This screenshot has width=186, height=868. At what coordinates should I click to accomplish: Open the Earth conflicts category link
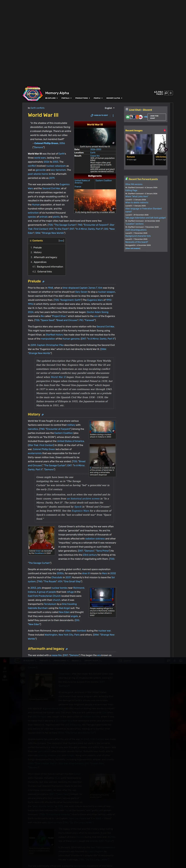pyautogui.click(x=38, y=108)
